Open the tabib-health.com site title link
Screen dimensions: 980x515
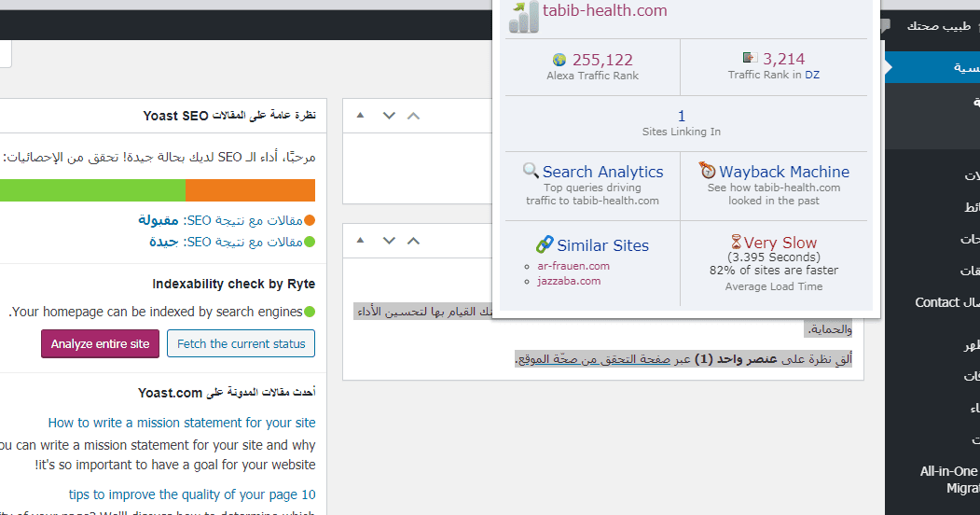tap(605, 10)
